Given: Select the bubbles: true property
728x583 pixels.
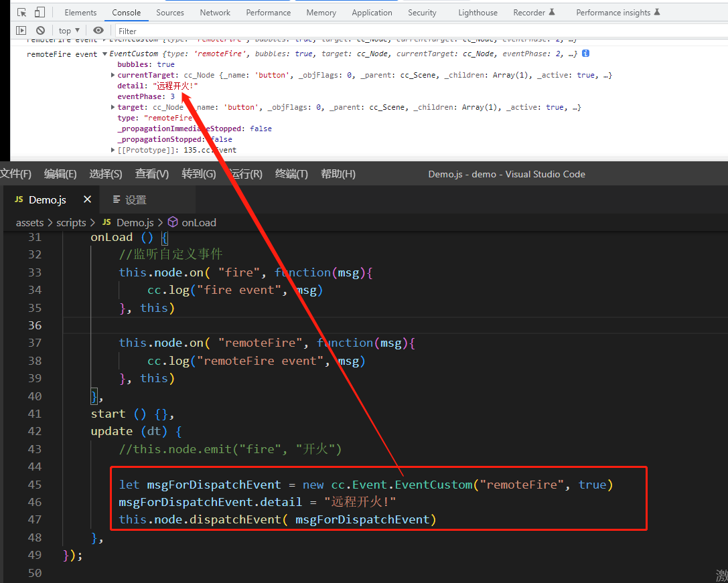Looking at the screenshot, I should pos(146,64).
